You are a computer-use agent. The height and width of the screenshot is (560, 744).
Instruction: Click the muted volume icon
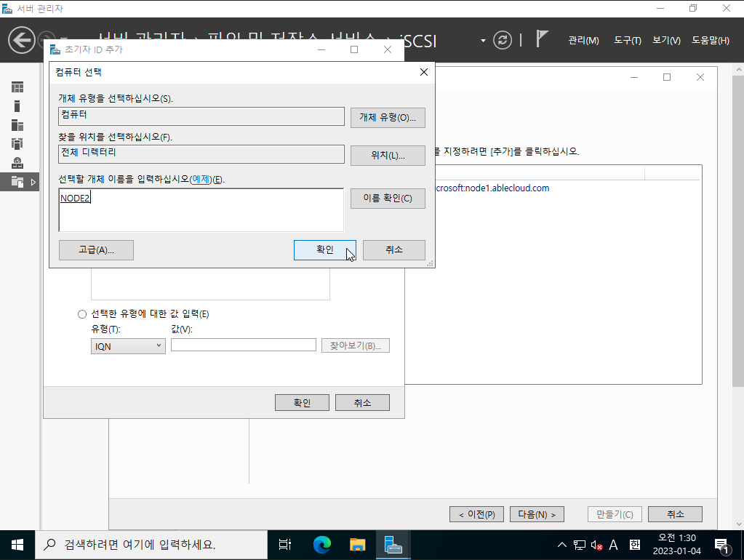click(596, 545)
